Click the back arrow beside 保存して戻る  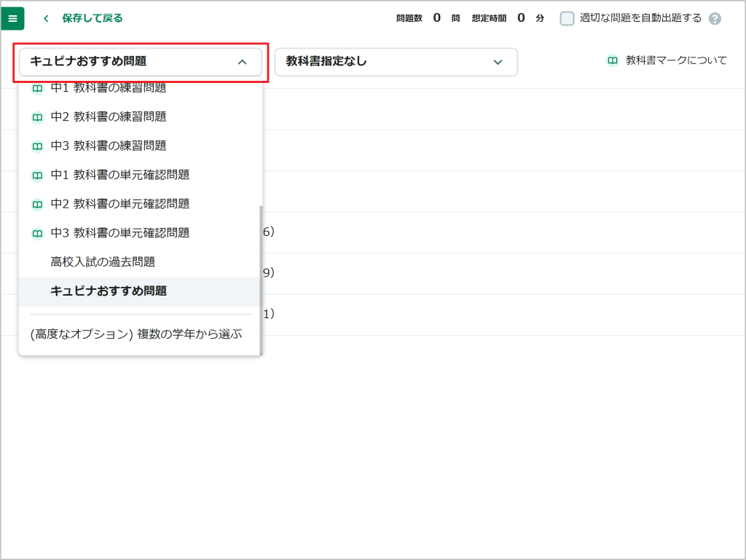click(46, 18)
